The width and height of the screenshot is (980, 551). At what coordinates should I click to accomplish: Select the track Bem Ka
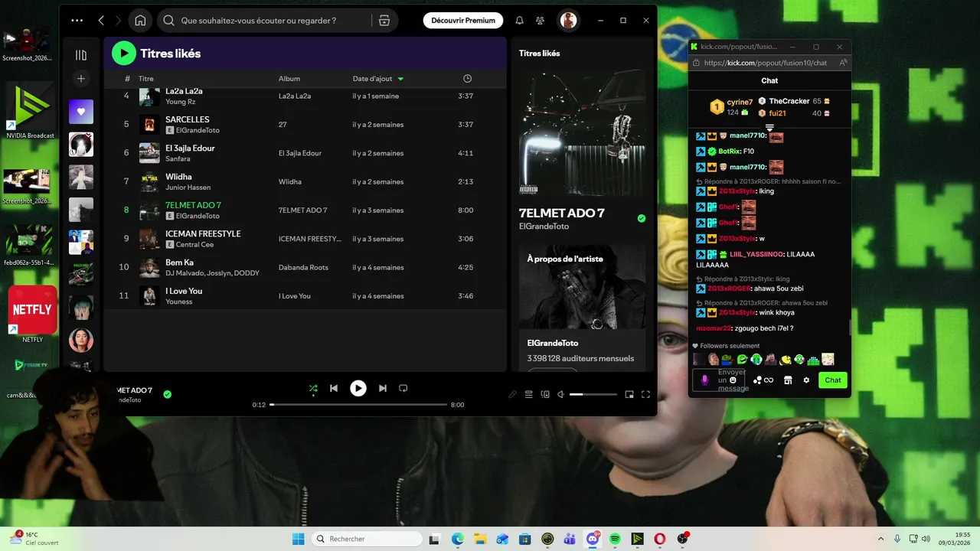305,267
